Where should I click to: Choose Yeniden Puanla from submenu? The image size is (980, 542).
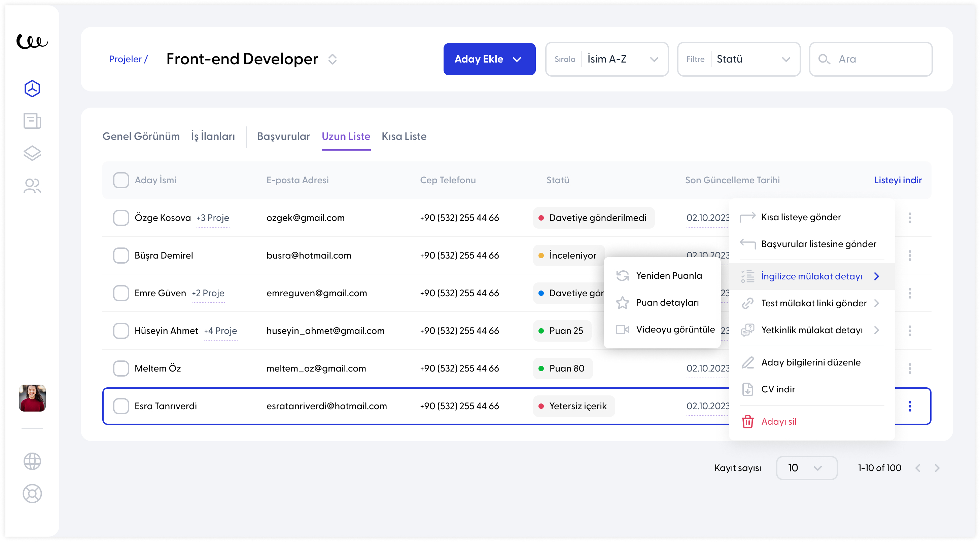point(662,276)
